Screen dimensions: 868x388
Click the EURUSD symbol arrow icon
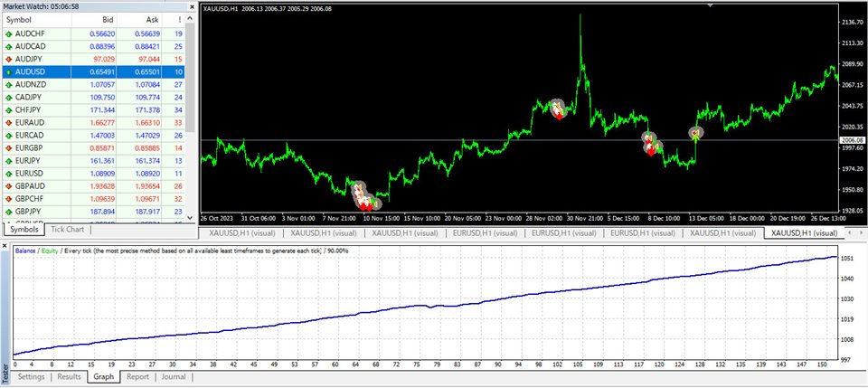[9, 174]
